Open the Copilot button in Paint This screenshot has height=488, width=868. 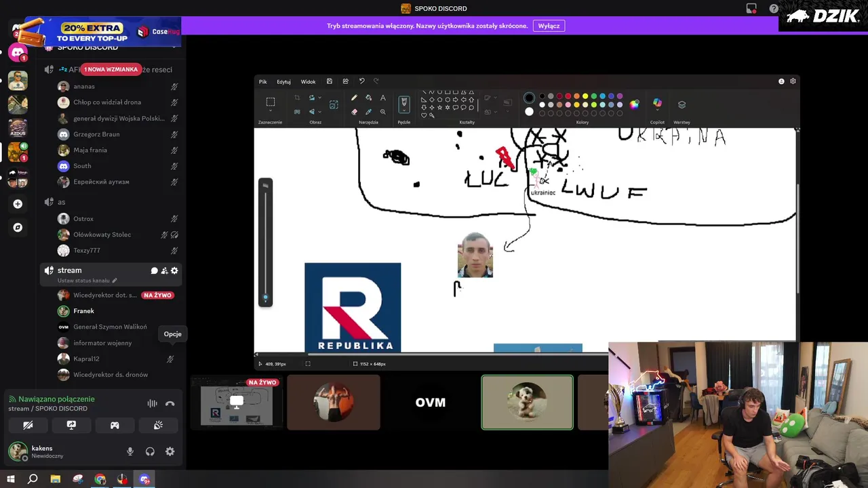tap(657, 104)
